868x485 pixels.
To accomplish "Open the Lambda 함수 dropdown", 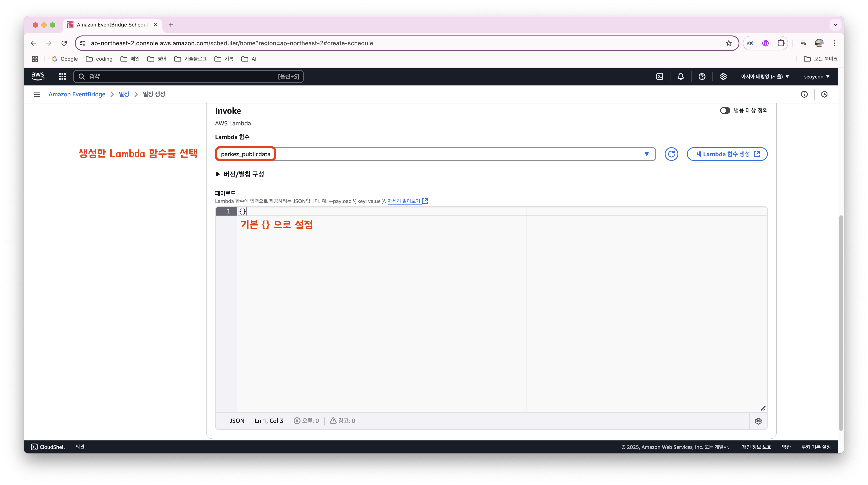I will tap(435, 154).
